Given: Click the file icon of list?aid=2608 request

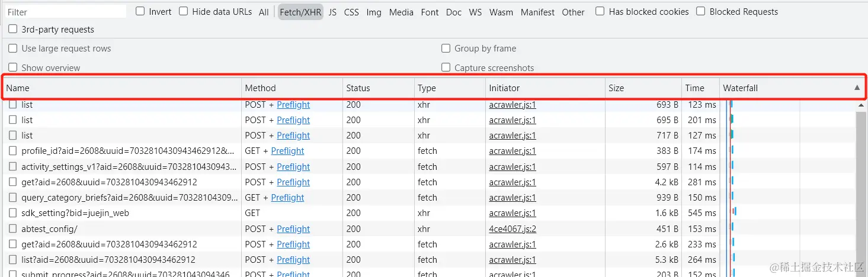Looking at the screenshot, I should tap(13, 259).
